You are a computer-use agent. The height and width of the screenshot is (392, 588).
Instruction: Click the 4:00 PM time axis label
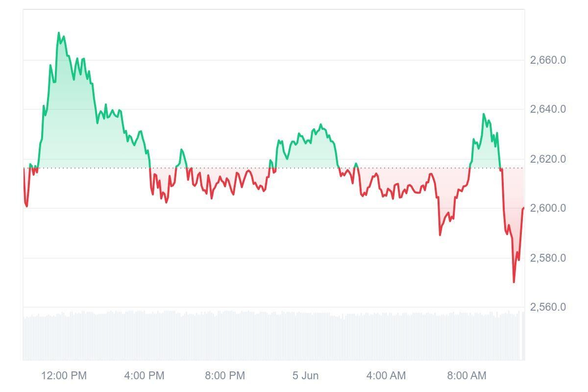pos(144,376)
